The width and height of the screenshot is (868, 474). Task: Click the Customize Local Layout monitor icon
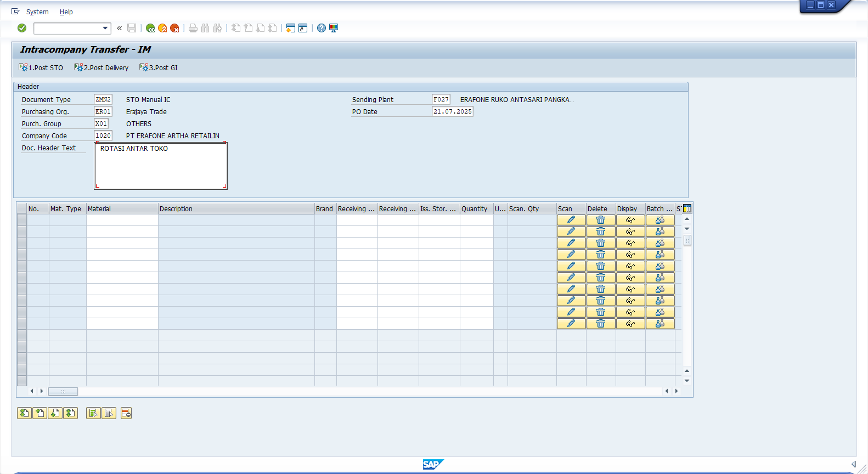[334, 28]
